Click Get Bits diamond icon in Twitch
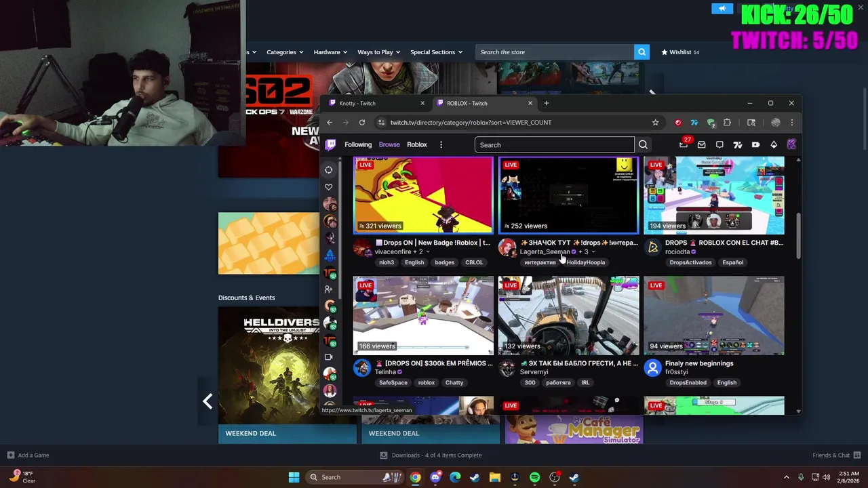Viewport: 868px width, 488px height. [x=774, y=144]
